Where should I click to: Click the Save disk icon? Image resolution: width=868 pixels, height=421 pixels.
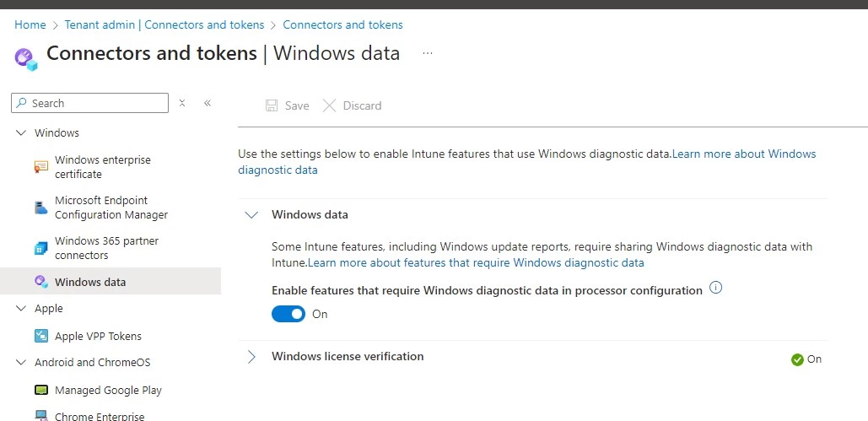click(272, 105)
